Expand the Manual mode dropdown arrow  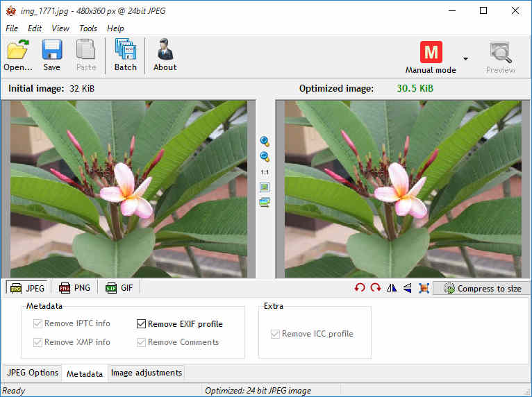click(x=465, y=59)
